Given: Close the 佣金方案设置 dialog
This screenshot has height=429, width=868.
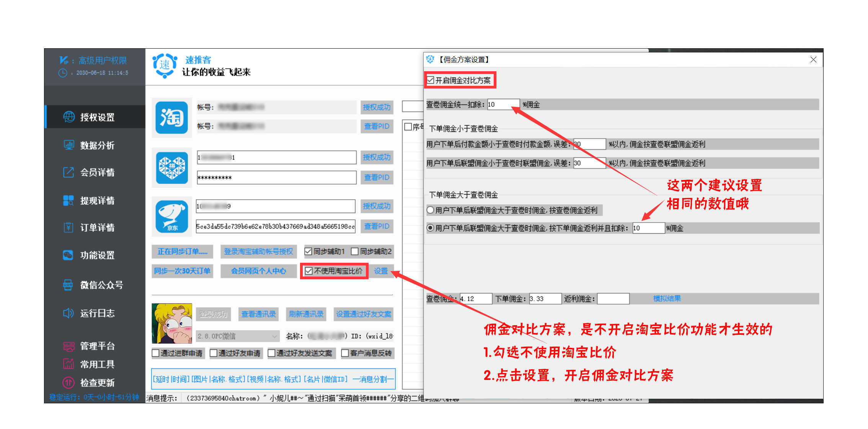Looking at the screenshot, I should (x=813, y=60).
